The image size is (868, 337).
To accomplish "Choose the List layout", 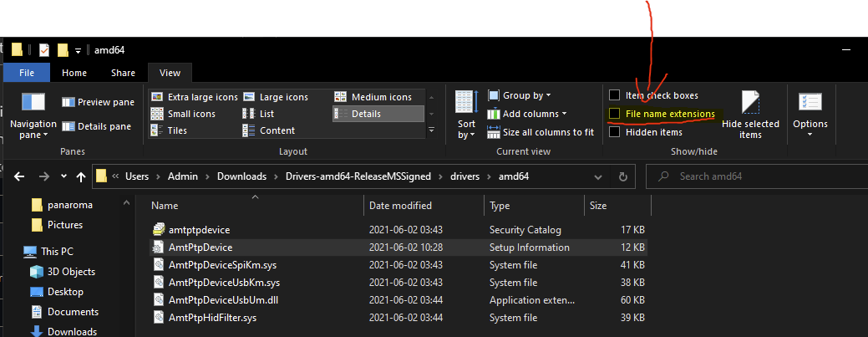I will coord(258,114).
